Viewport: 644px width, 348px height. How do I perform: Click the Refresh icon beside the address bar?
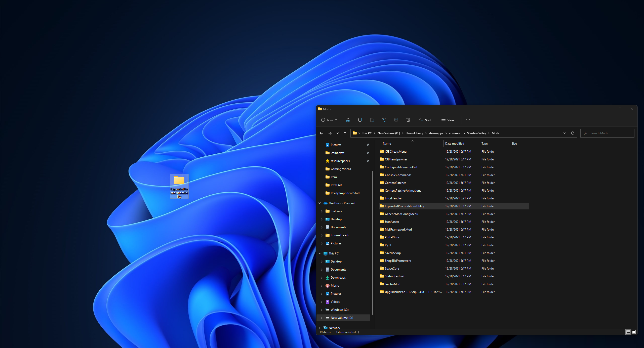pos(573,133)
